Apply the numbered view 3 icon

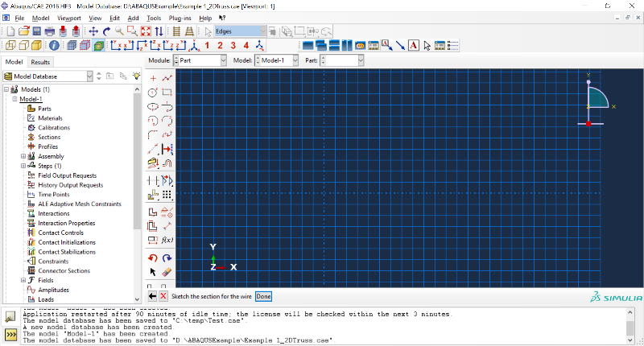coord(233,46)
